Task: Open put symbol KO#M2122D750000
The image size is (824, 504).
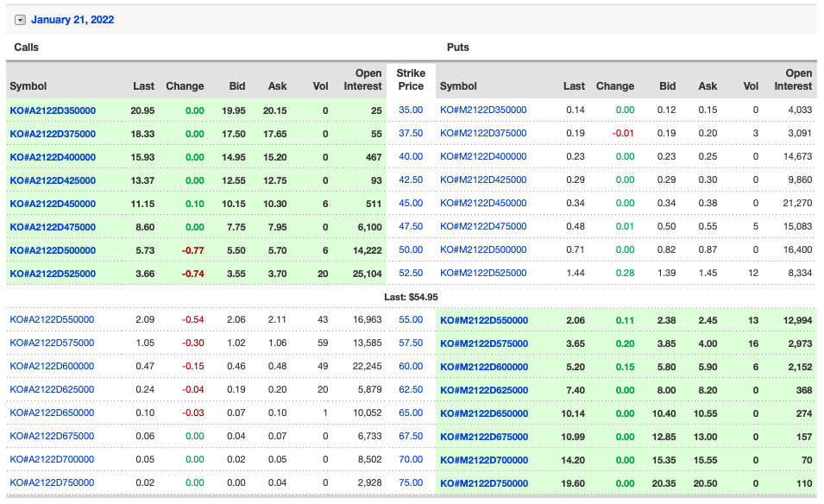Action: (483, 483)
